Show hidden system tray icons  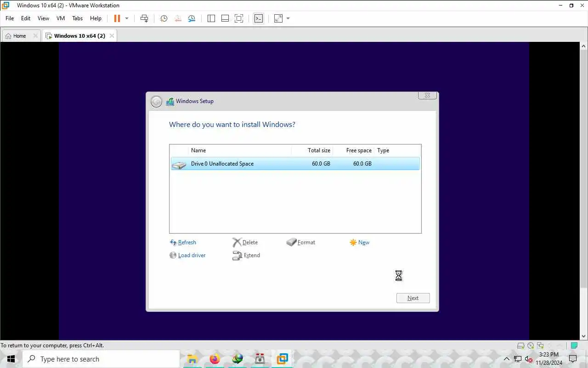[x=507, y=359]
